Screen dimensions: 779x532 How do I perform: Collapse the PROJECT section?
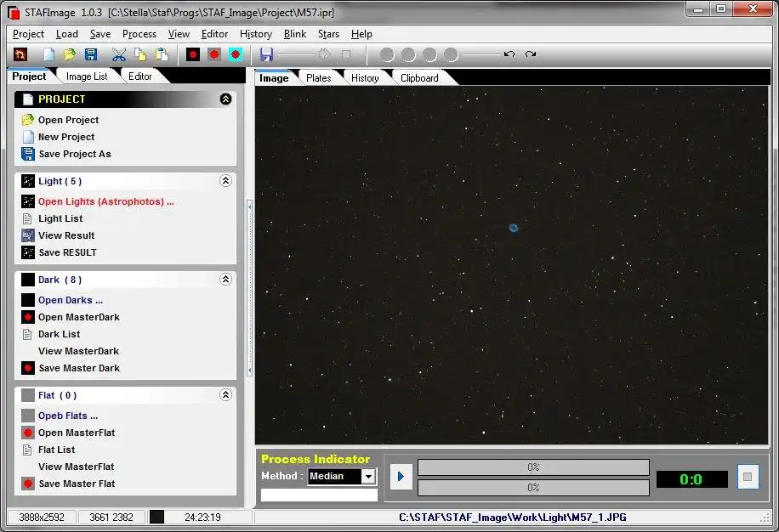[225, 99]
